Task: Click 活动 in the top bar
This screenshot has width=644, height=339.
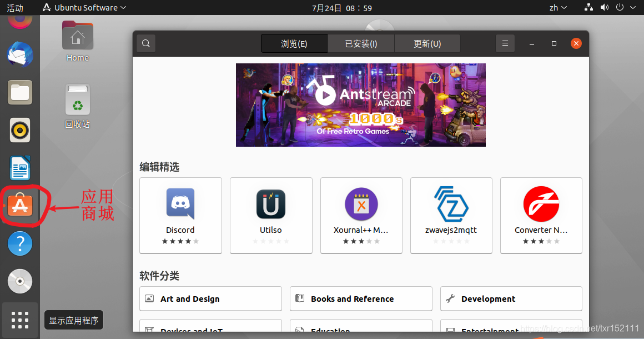Action: tap(15, 8)
